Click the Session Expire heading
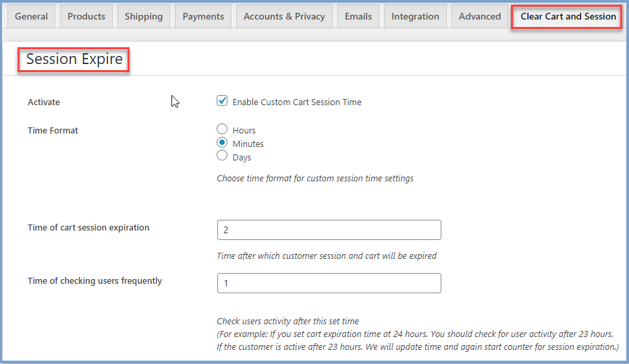Viewport: 629px width, 364px height. (74, 59)
